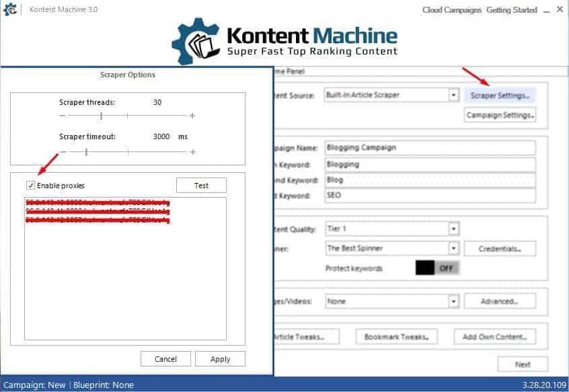
Task: Click the Blueprint: None status text
Action: (x=104, y=385)
